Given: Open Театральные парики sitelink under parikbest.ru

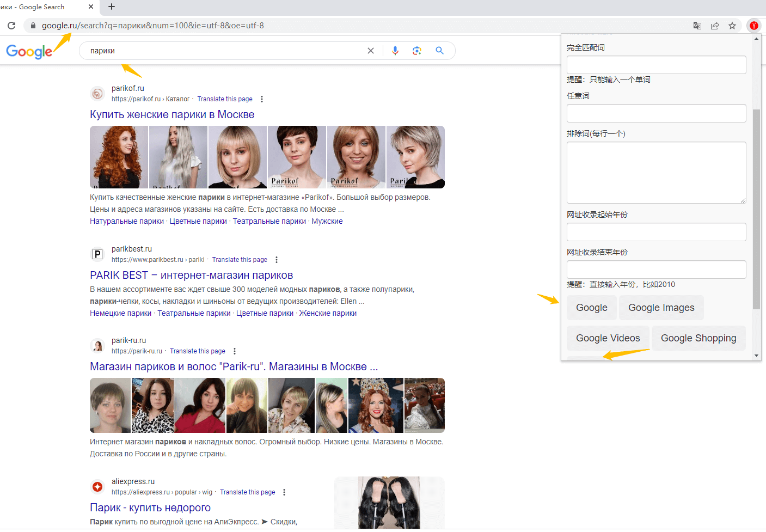Looking at the screenshot, I should click(x=194, y=313).
